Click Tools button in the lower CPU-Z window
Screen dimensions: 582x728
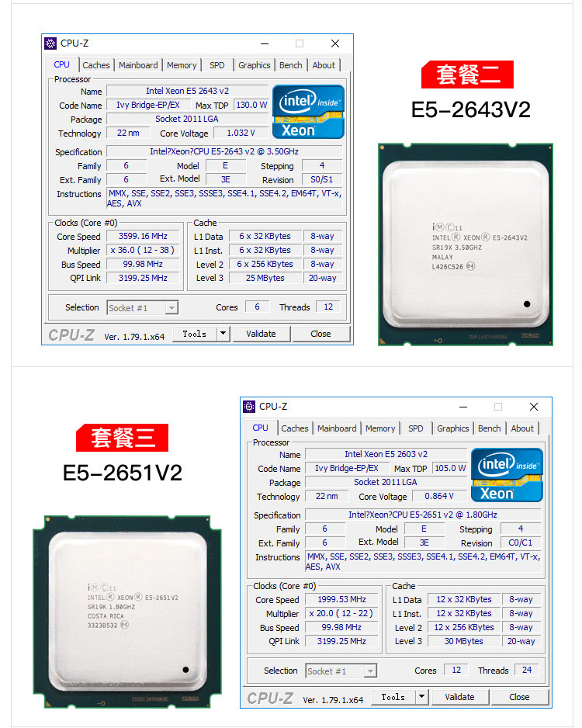393,697
